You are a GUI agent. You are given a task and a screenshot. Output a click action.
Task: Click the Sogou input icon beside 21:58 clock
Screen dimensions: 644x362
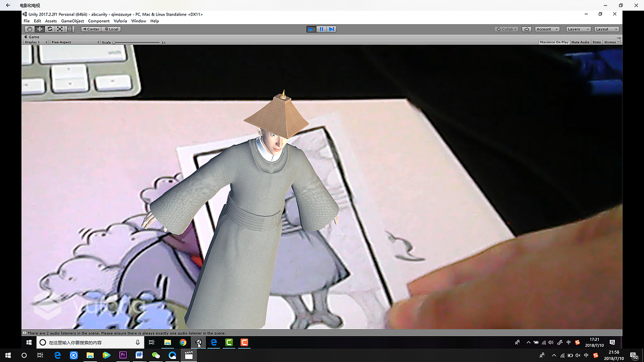(596, 355)
